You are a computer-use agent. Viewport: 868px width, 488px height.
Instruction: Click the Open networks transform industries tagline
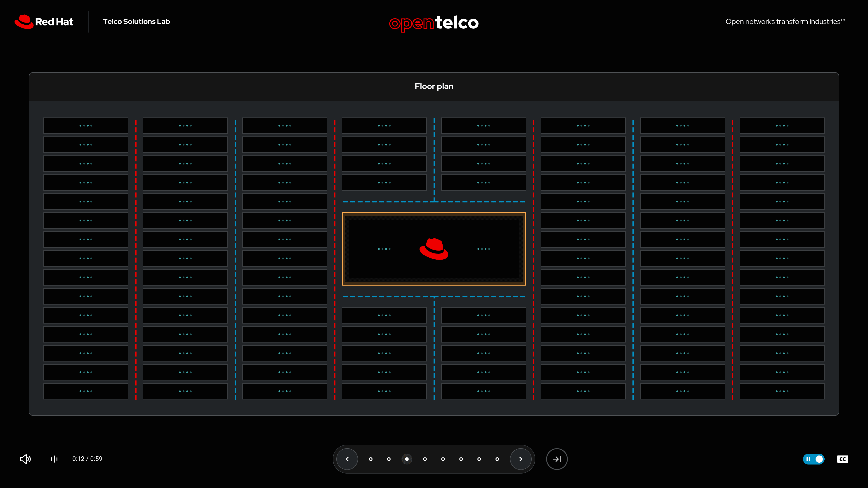pyautogui.click(x=785, y=21)
